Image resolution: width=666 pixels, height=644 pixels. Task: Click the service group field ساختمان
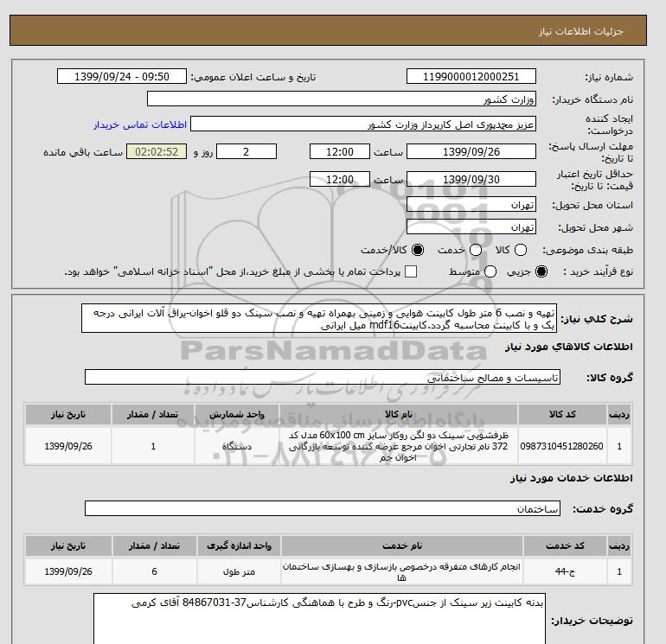click(x=323, y=508)
